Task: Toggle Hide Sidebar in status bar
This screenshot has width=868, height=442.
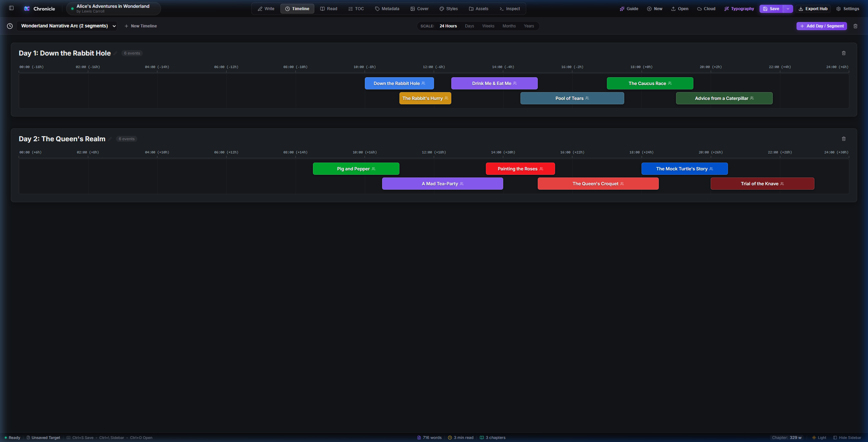Action: (847, 438)
